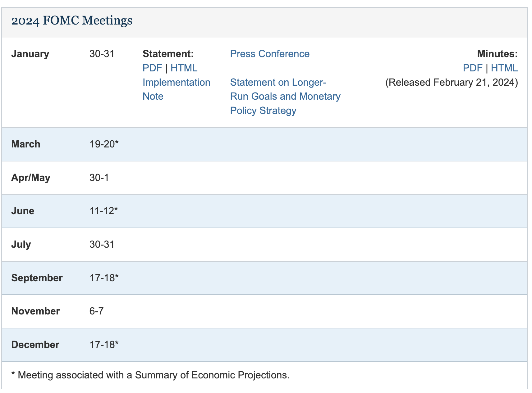The width and height of the screenshot is (532, 393).
Task: Click the Summary of Economic Projections footnote
Action: [x=150, y=375]
